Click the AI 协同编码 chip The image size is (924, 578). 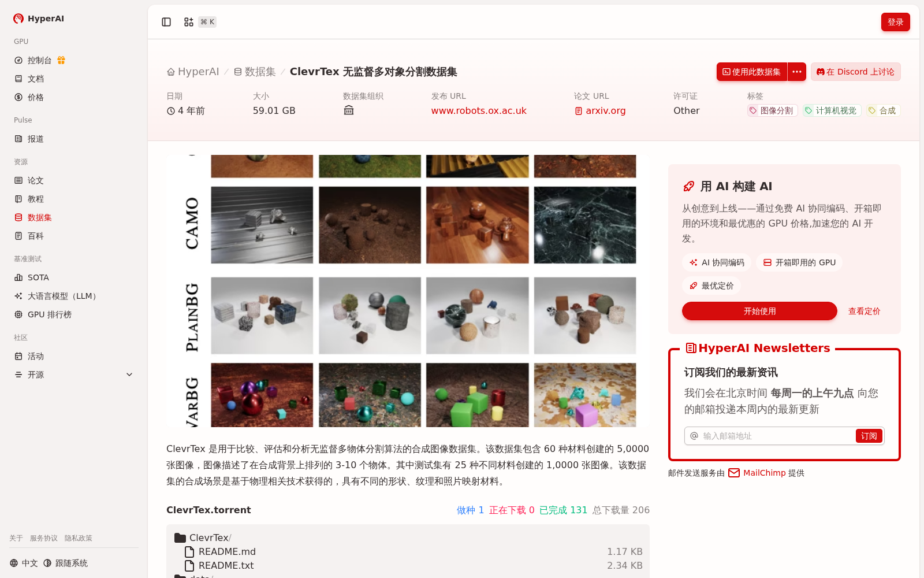click(x=717, y=262)
